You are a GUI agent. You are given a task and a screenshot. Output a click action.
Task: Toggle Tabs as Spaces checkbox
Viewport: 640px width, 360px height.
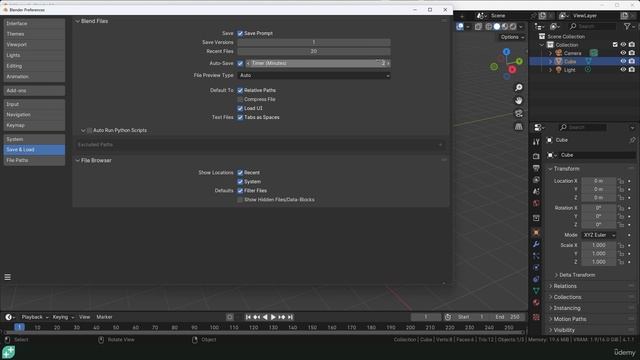pos(240,117)
